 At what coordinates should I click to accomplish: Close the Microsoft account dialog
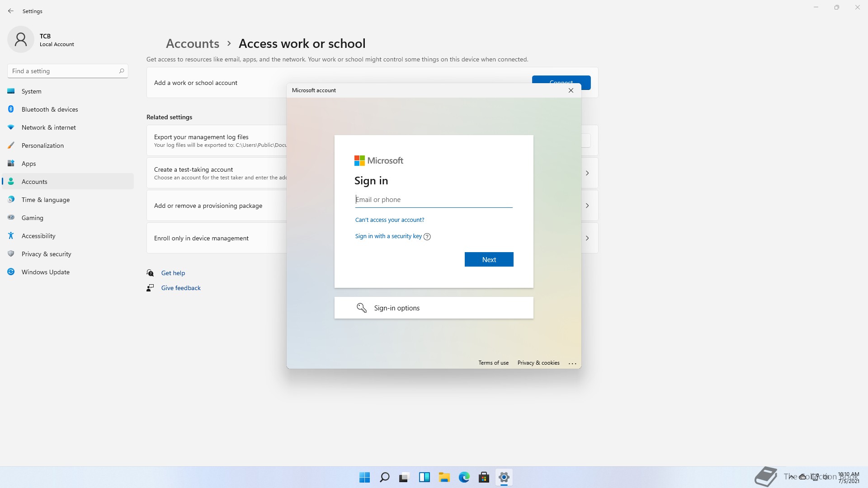pyautogui.click(x=571, y=90)
